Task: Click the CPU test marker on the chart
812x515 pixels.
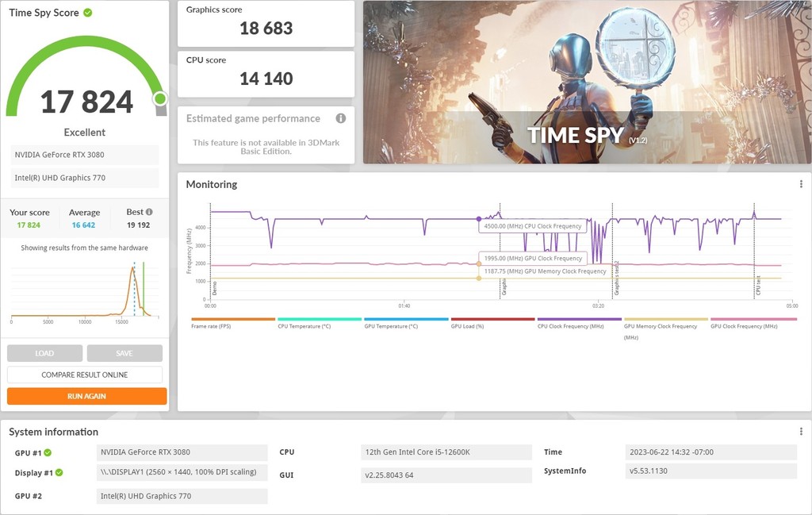Action: pos(758,286)
